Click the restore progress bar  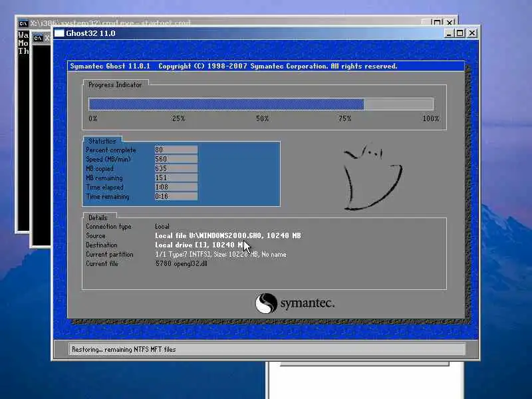pos(261,104)
